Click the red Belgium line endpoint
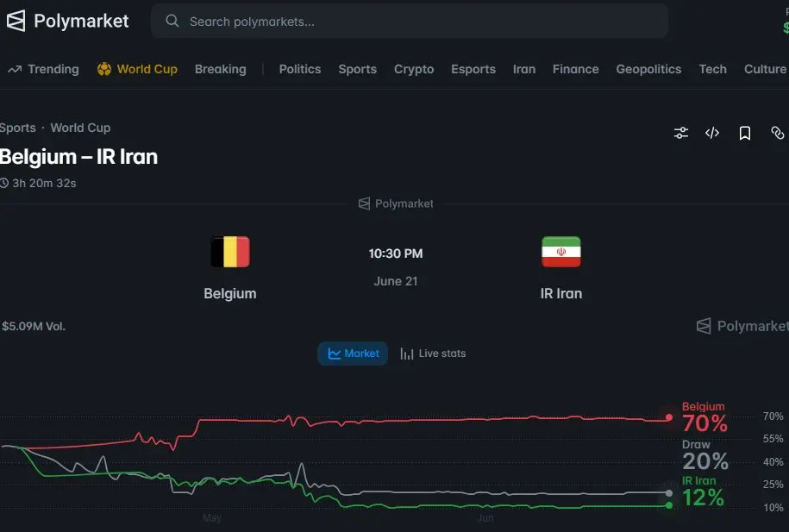This screenshot has height=532, width=789. (x=669, y=417)
